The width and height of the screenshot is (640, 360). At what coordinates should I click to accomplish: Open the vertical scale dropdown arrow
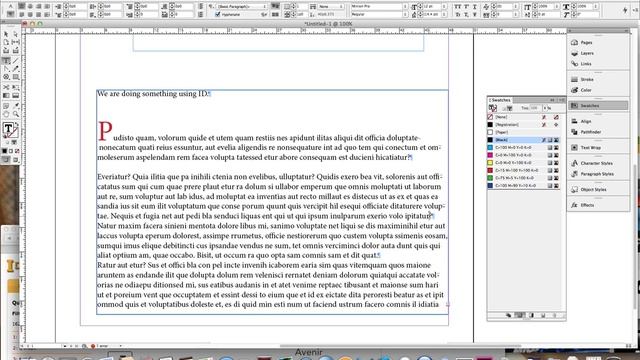(x=557, y=7)
